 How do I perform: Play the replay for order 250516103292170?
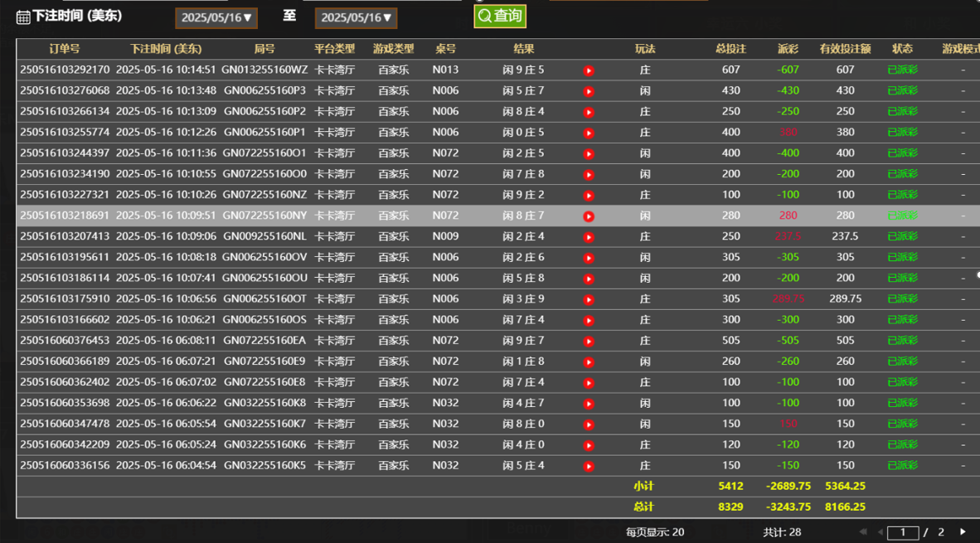(x=589, y=70)
